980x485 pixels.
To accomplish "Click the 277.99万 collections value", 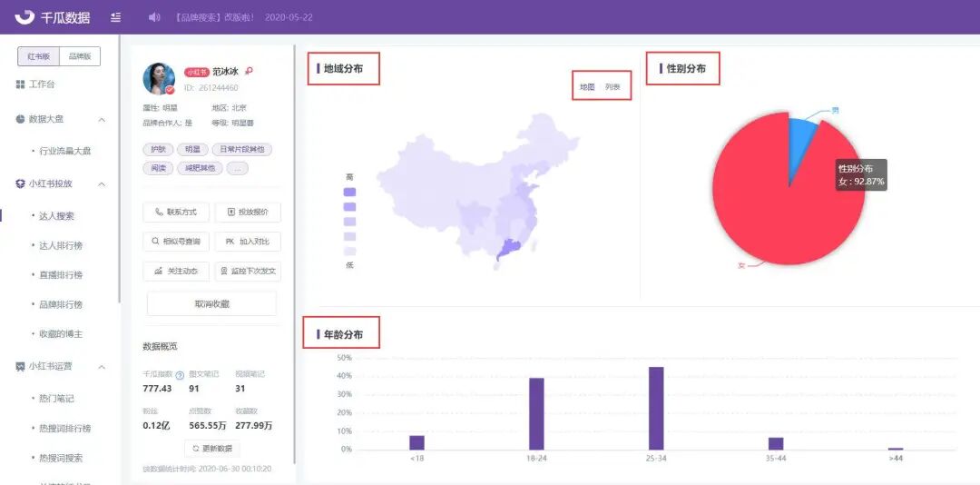I will tap(254, 426).
